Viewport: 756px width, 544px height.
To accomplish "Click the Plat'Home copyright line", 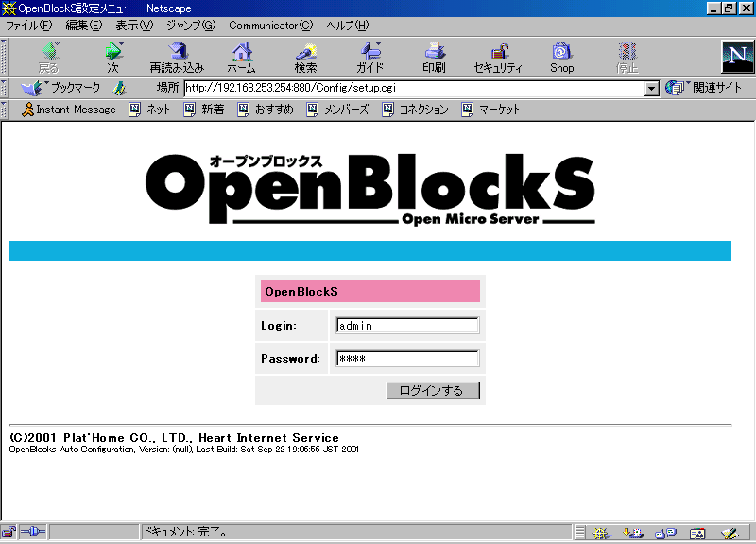I will tap(174, 437).
